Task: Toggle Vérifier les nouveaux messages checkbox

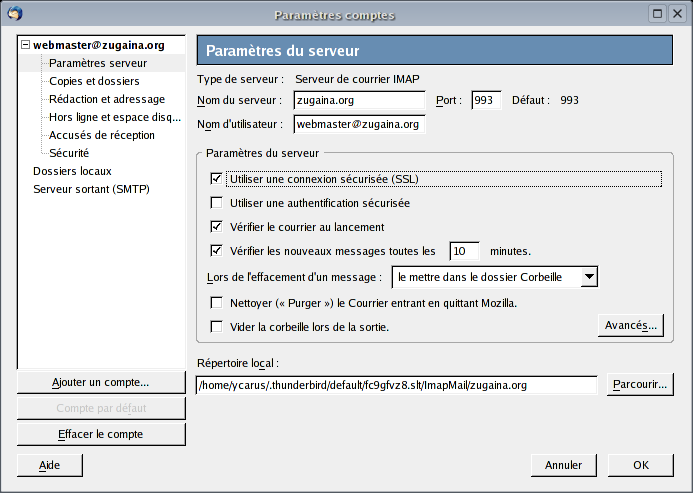Action: (217, 251)
